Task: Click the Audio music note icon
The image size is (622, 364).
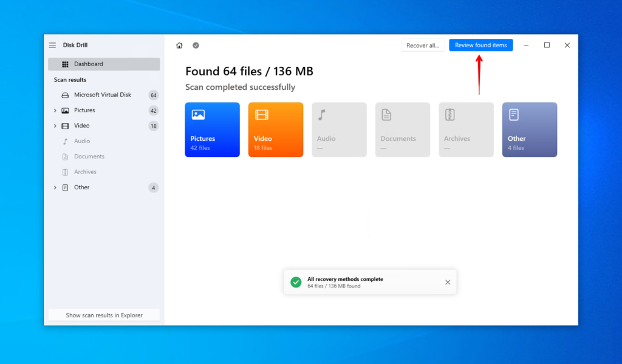Action: pos(65,141)
